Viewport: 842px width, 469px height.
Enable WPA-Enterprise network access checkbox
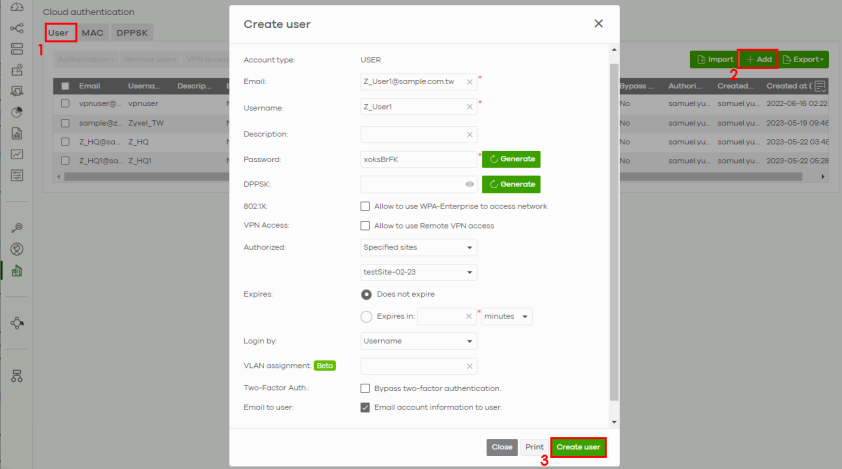(366, 206)
